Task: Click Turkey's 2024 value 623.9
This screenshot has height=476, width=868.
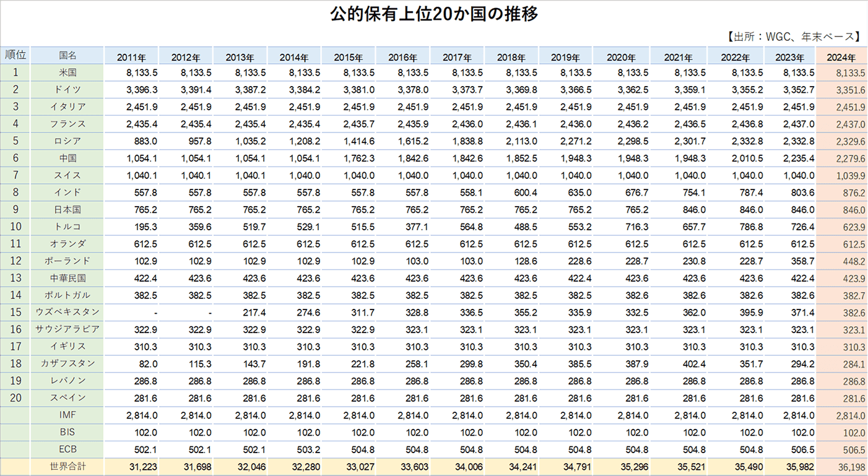Action: click(x=853, y=227)
